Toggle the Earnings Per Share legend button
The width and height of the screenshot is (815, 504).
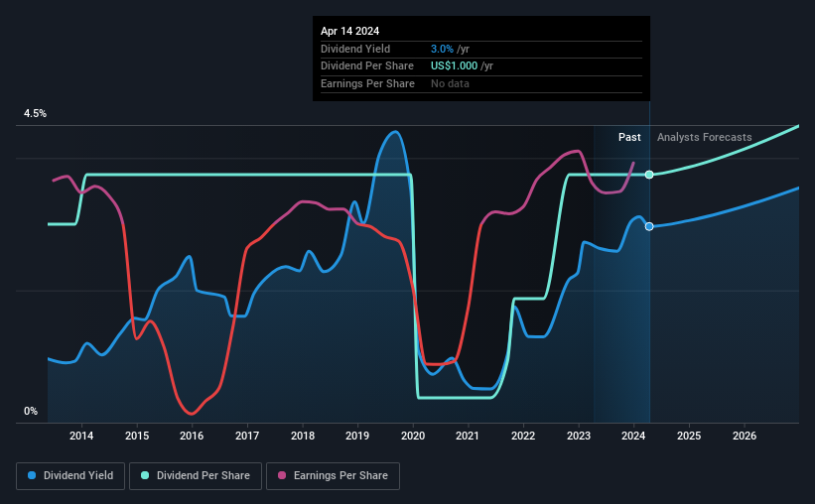coord(333,476)
